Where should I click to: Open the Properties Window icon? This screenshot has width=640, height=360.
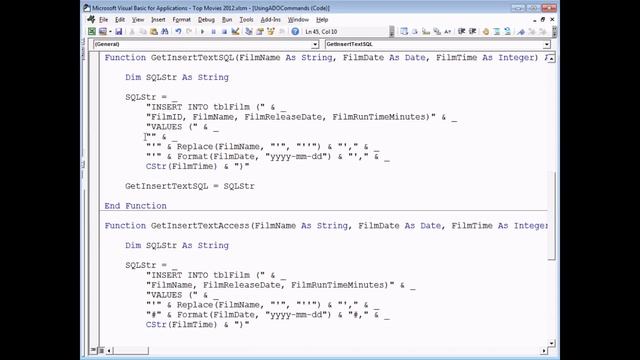(x=260, y=31)
